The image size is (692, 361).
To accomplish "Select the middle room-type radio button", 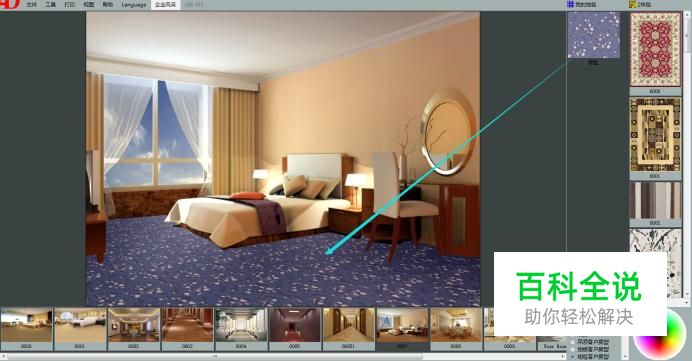I will coord(573,349).
